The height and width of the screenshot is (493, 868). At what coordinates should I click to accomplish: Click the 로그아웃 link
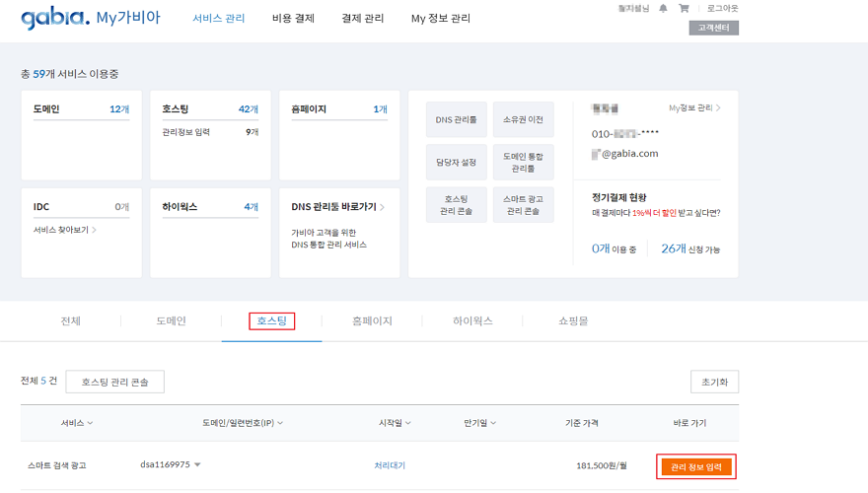pos(722,8)
